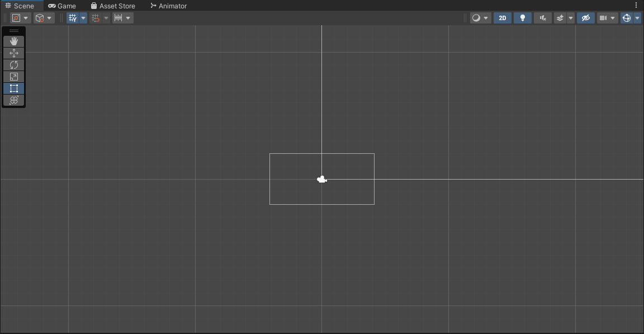This screenshot has height=334, width=644.
Task: Switch to the Game tab
Action: (x=61, y=6)
